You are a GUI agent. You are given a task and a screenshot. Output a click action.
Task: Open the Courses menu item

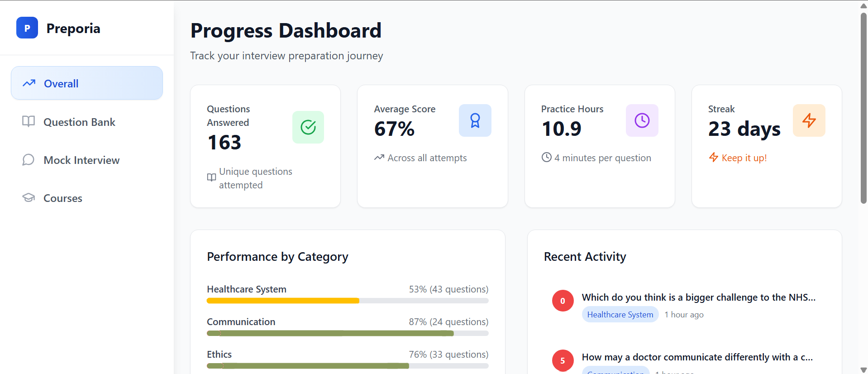coord(63,198)
